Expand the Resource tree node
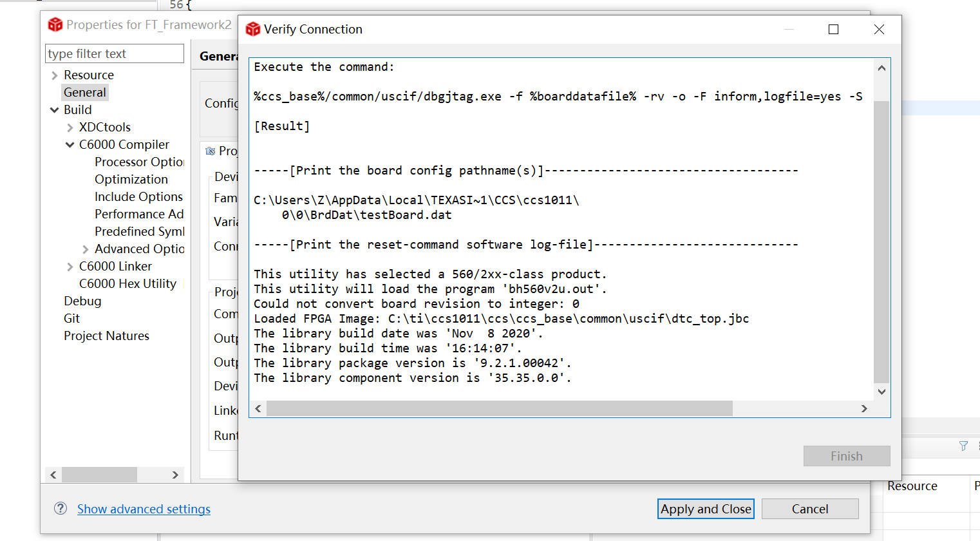 point(55,75)
